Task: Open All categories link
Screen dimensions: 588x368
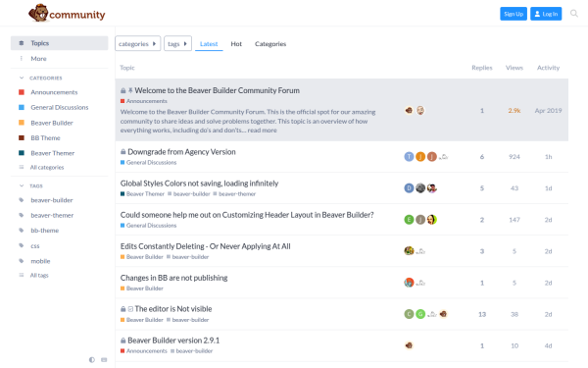Action: pyautogui.click(x=47, y=167)
